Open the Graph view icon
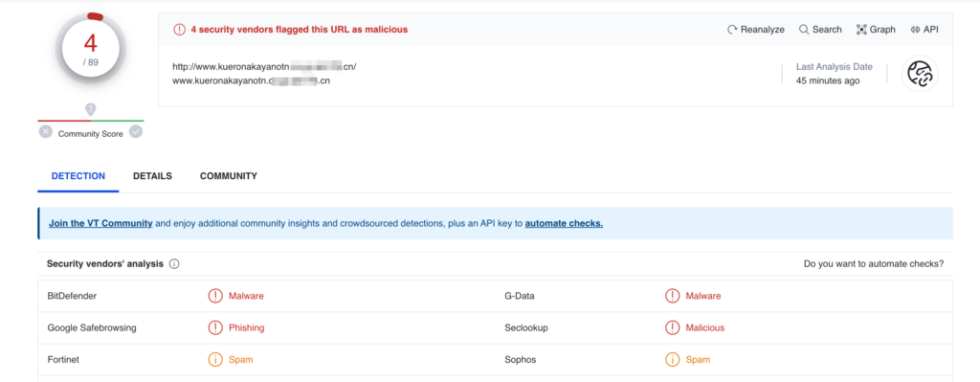The height and width of the screenshot is (382, 980). [x=861, y=30]
